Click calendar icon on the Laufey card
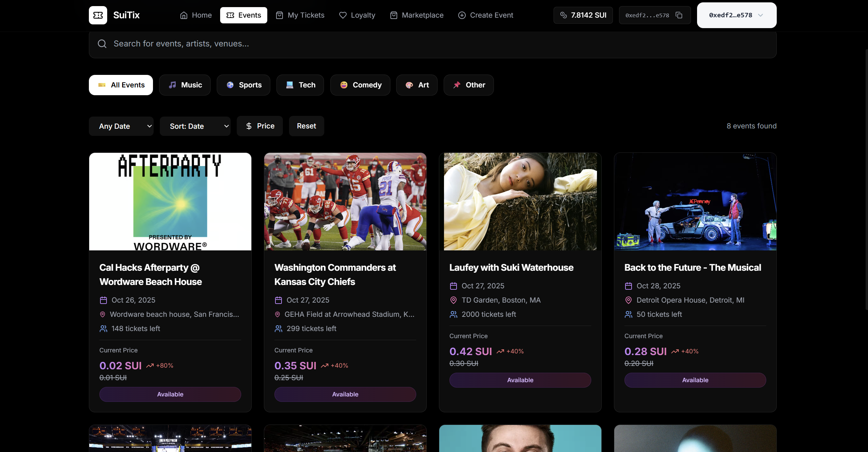This screenshot has width=868, height=452. 453,286
